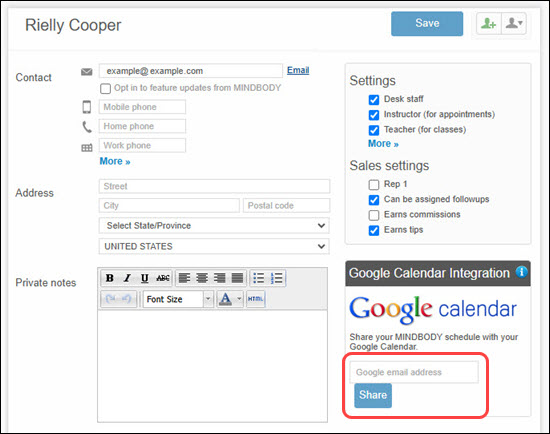Check the Rep 1 checkbox

click(374, 185)
